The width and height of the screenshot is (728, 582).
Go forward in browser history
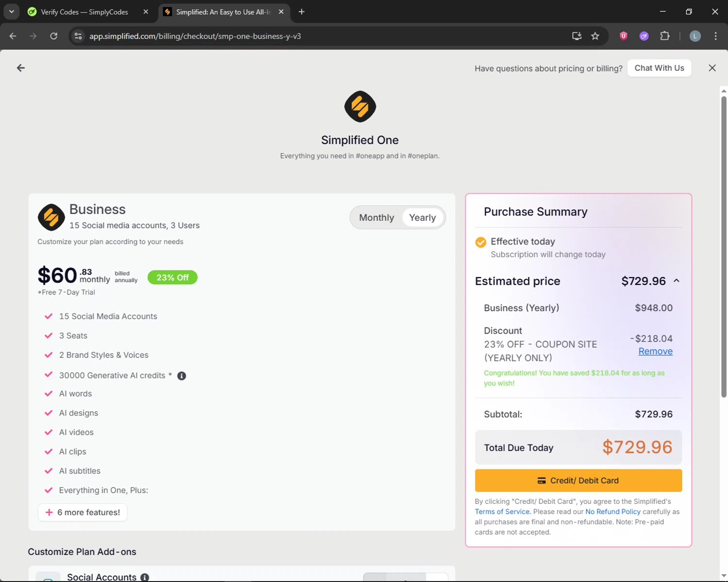pyautogui.click(x=33, y=36)
